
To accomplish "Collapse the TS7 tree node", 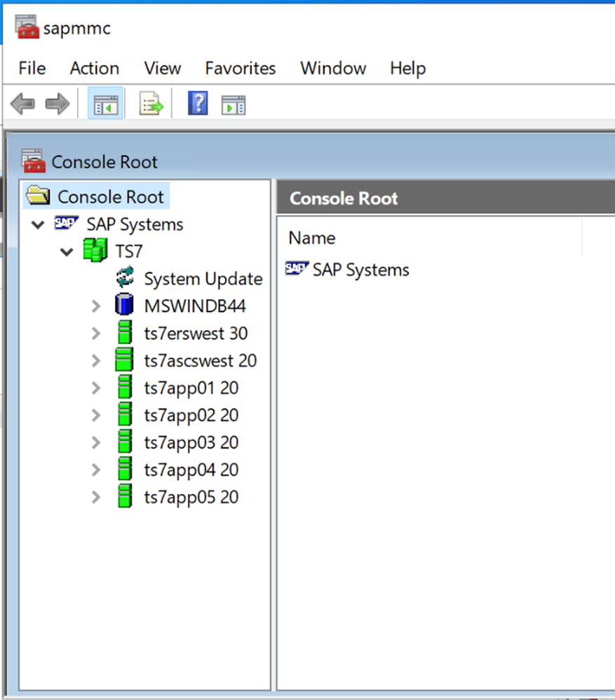I will coord(67,252).
